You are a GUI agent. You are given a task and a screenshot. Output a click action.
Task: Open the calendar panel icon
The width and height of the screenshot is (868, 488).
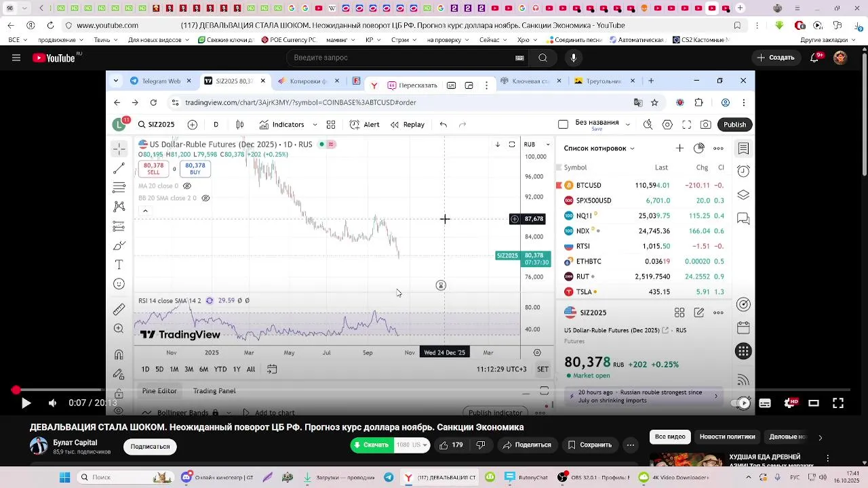click(743, 328)
